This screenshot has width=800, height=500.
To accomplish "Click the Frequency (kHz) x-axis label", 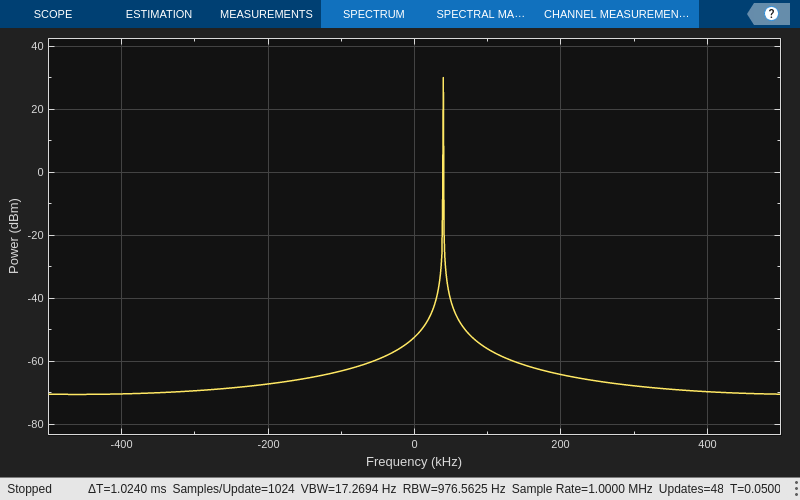I will tap(414, 462).
